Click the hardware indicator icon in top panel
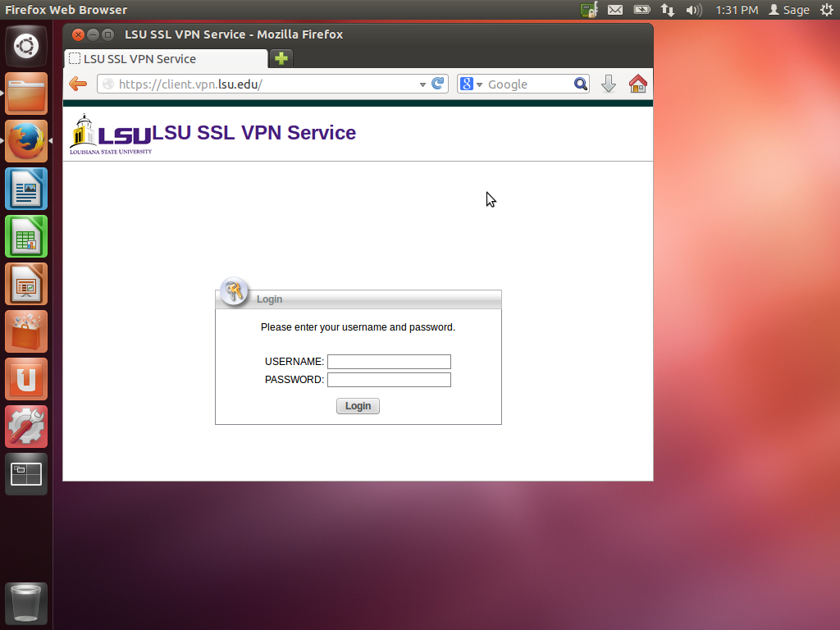 pos(589,10)
